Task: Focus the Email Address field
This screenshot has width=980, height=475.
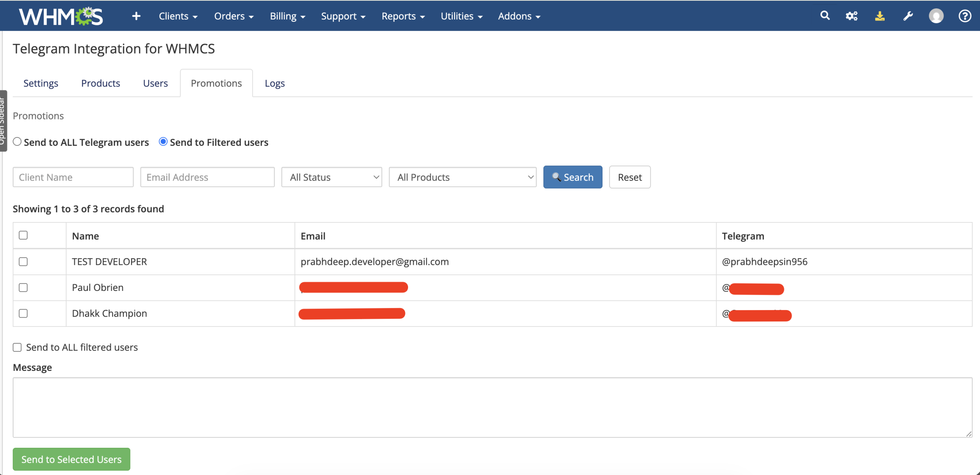Action: pyautogui.click(x=207, y=177)
